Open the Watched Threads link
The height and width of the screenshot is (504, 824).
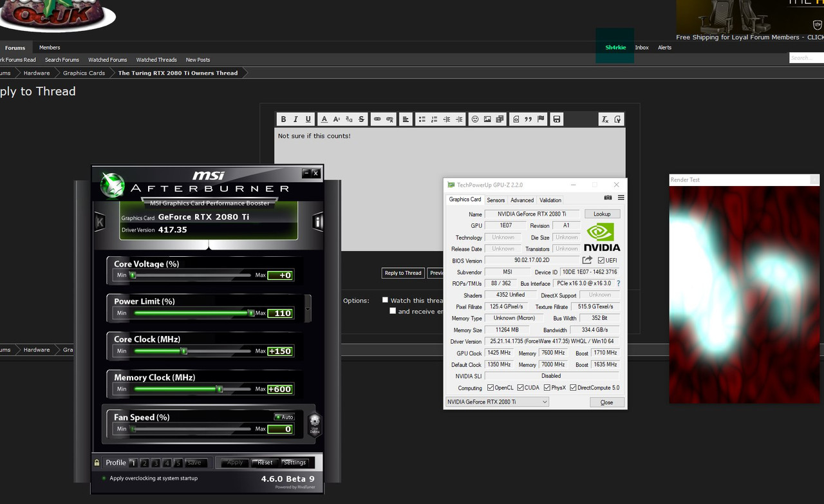tap(156, 60)
